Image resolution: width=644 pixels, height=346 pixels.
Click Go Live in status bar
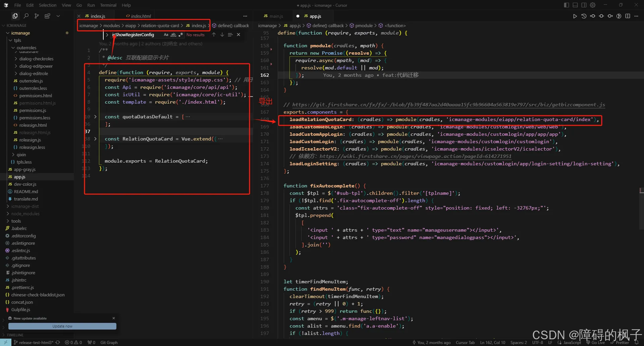pos(595,342)
